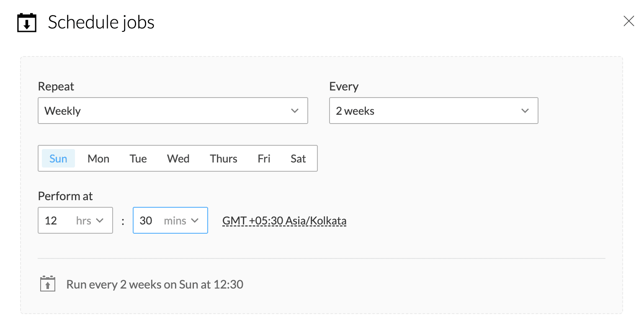Select Wed in the day selector
This screenshot has width=644, height=330.
[178, 158]
